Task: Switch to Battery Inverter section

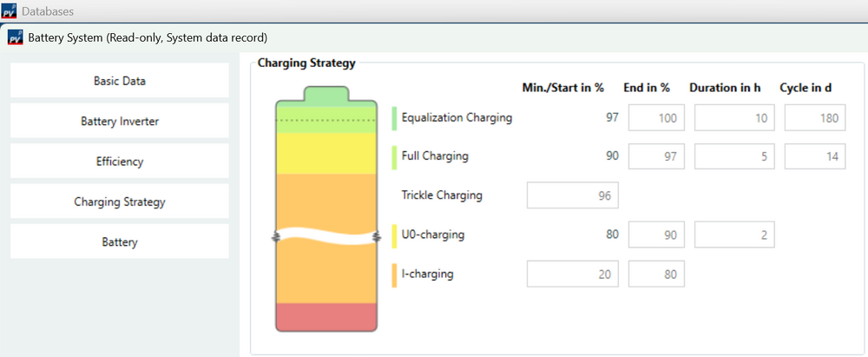Action: [x=120, y=122]
